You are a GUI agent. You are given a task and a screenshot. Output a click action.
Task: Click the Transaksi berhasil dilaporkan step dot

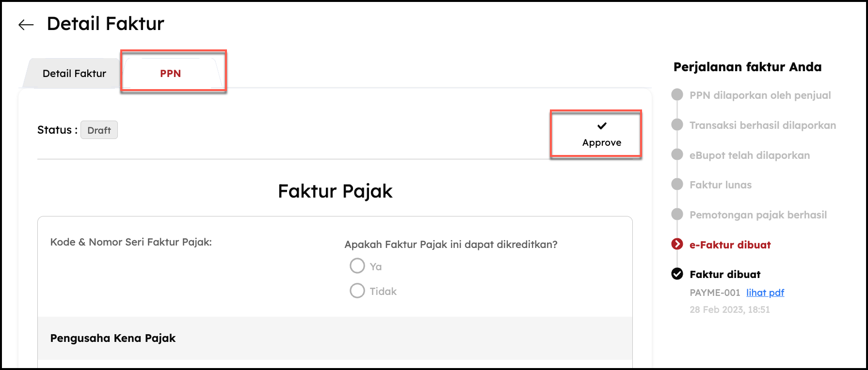pyautogui.click(x=677, y=124)
